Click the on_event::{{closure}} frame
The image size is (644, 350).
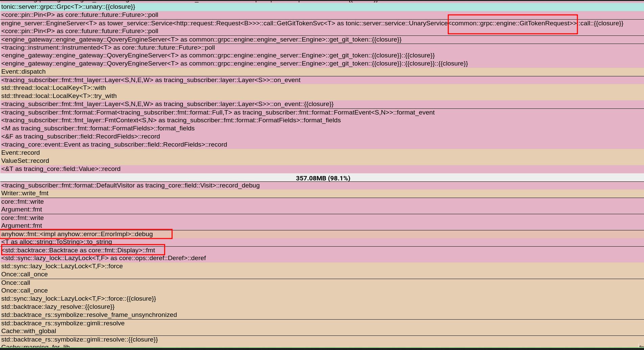(322, 104)
